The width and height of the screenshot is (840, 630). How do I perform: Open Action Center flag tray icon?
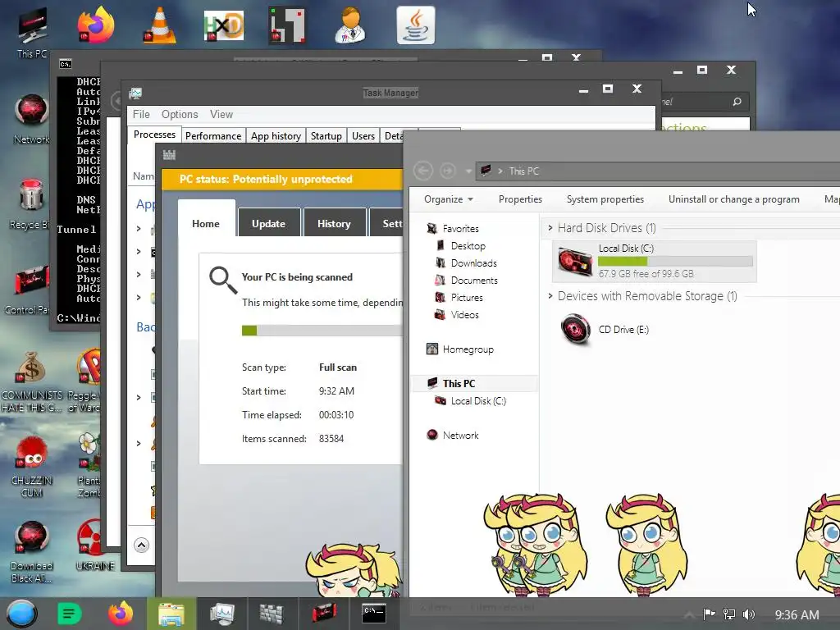click(709, 614)
